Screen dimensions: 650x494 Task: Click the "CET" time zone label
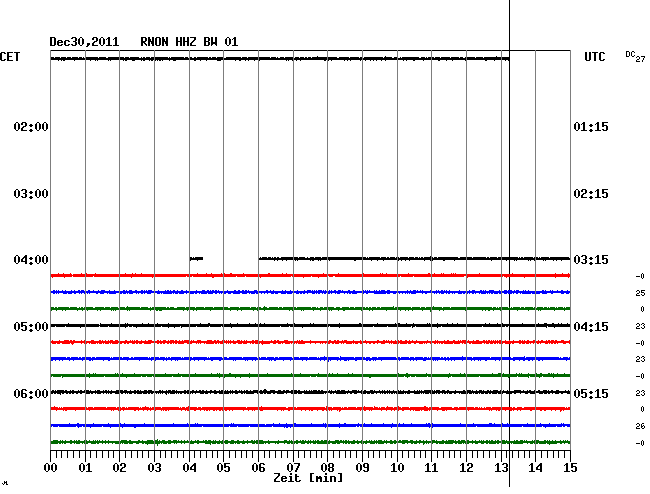point(10,57)
